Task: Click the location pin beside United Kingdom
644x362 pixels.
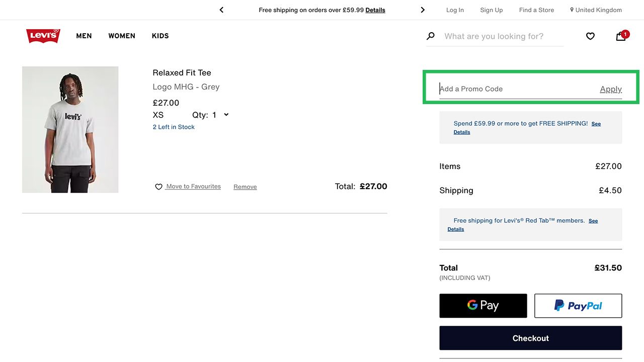Action: (571, 10)
